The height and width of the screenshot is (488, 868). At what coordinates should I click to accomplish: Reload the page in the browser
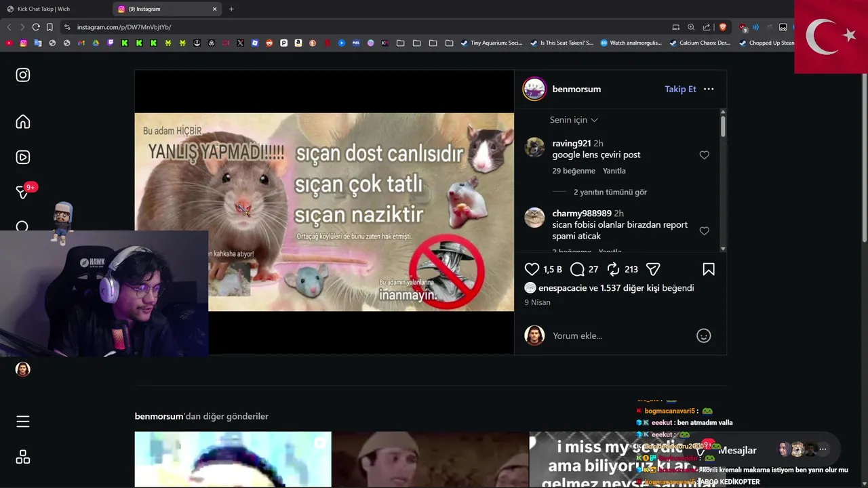click(x=36, y=27)
